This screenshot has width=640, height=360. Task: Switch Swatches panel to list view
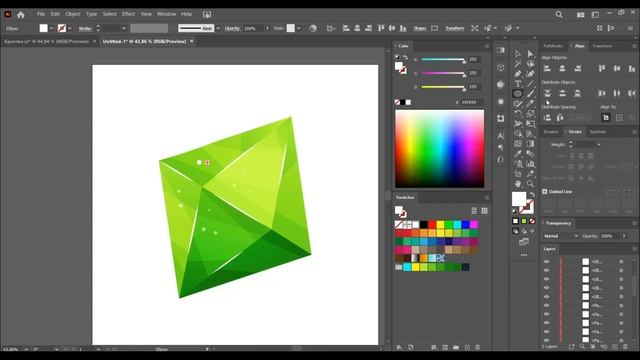pos(474,211)
